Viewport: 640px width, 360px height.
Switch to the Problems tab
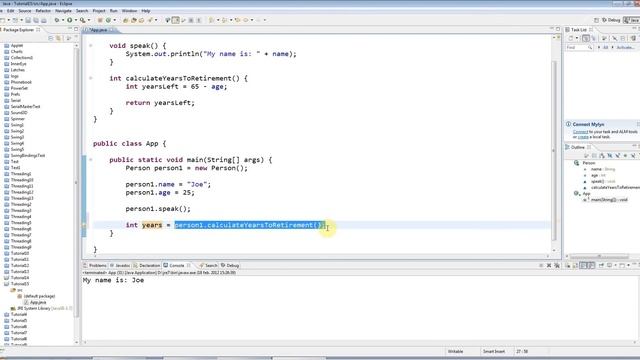point(95,265)
